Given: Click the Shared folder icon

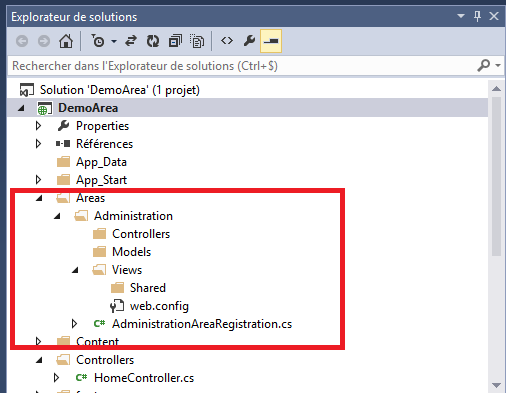Looking at the screenshot, I should [x=117, y=288].
